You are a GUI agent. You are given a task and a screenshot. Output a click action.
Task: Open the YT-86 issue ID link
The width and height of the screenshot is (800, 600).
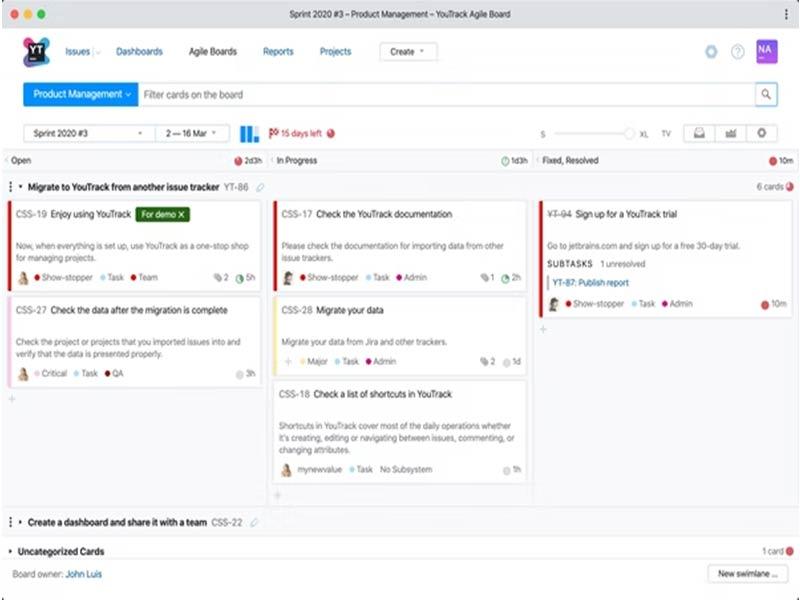pyautogui.click(x=236, y=187)
